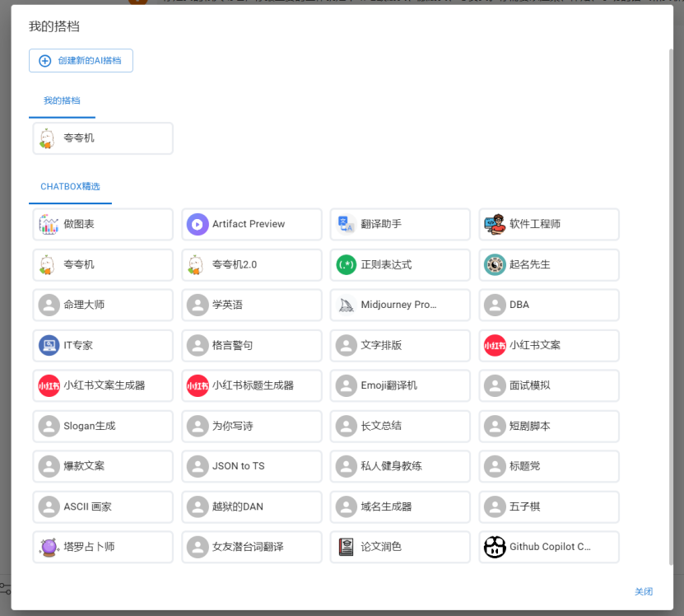Create a new AI partner

pyautogui.click(x=81, y=61)
